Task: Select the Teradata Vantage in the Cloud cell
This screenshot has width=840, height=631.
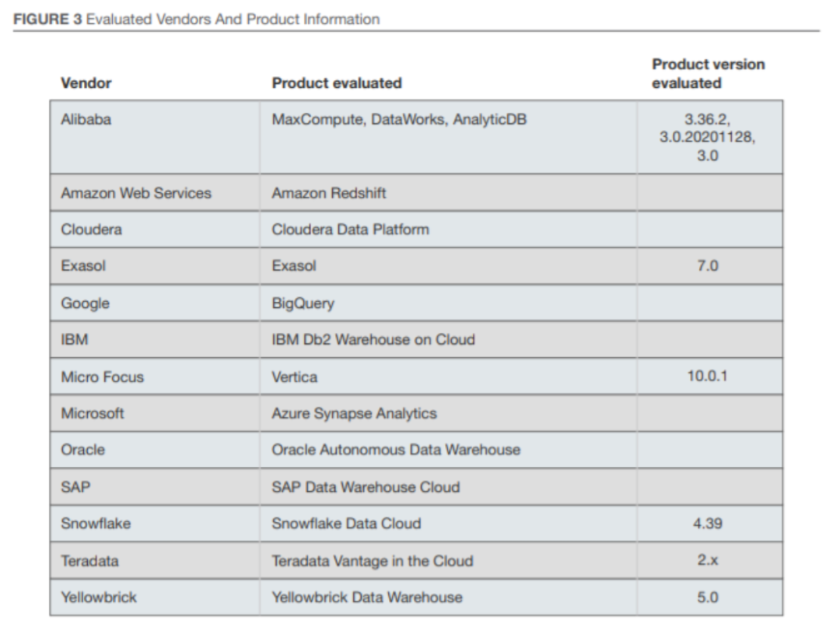Action: coord(373,560)
